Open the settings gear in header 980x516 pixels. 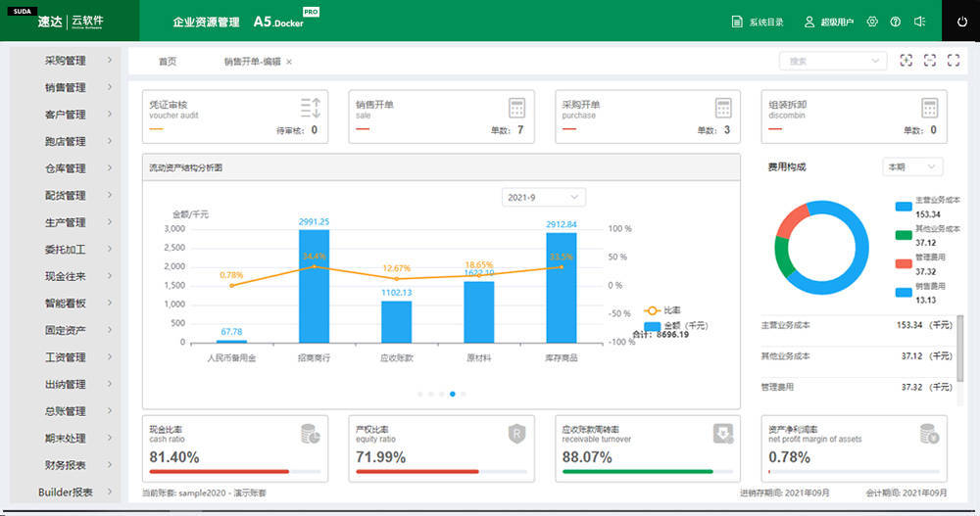click(x=872, y=22)
